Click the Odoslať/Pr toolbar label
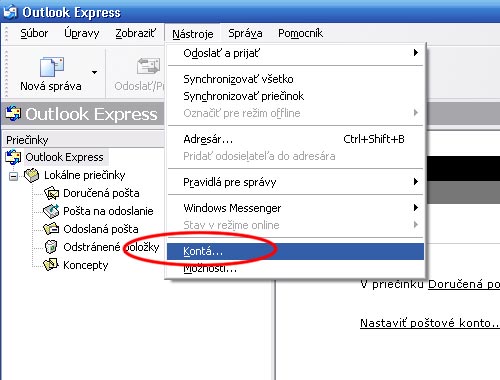The height and width of the screenshot is (380, 500). (x=139, y=86)
